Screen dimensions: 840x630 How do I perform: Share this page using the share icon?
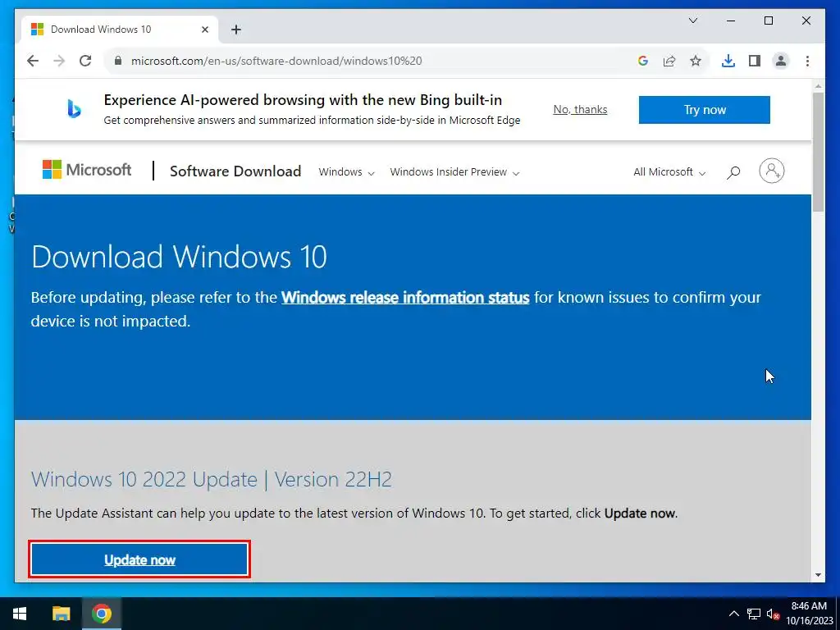[669, 61]
